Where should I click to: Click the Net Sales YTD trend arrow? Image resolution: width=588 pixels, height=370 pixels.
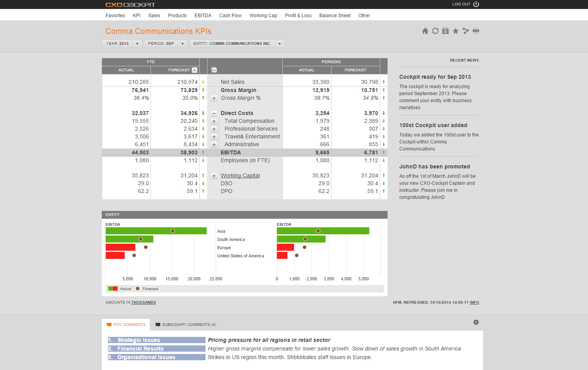coord(203,82)
